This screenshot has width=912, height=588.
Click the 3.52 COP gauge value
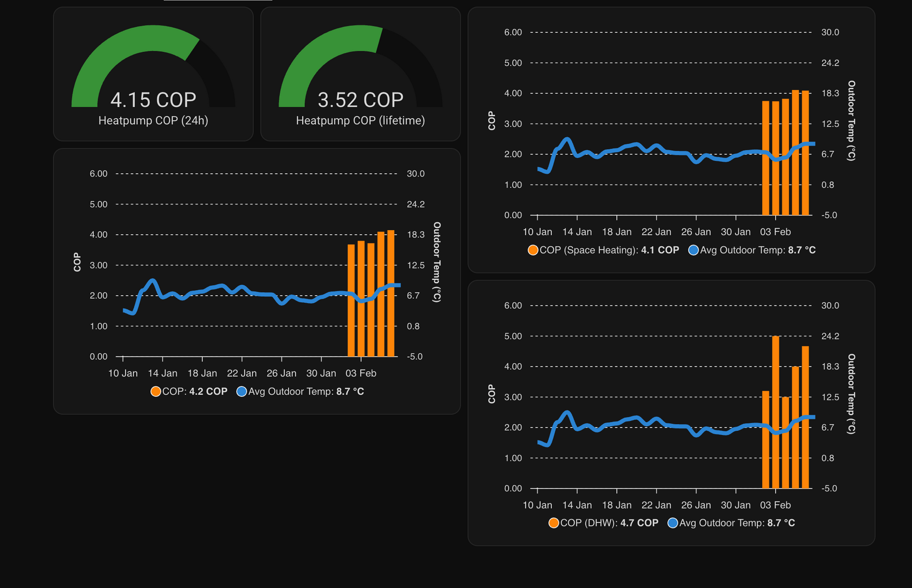click(360, 100)
